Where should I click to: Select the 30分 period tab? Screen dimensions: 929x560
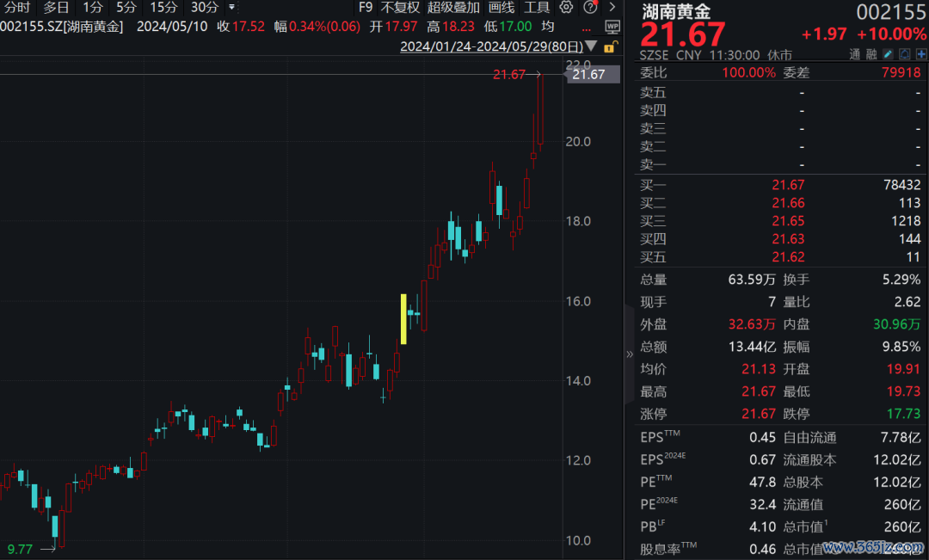click(205, 8)
